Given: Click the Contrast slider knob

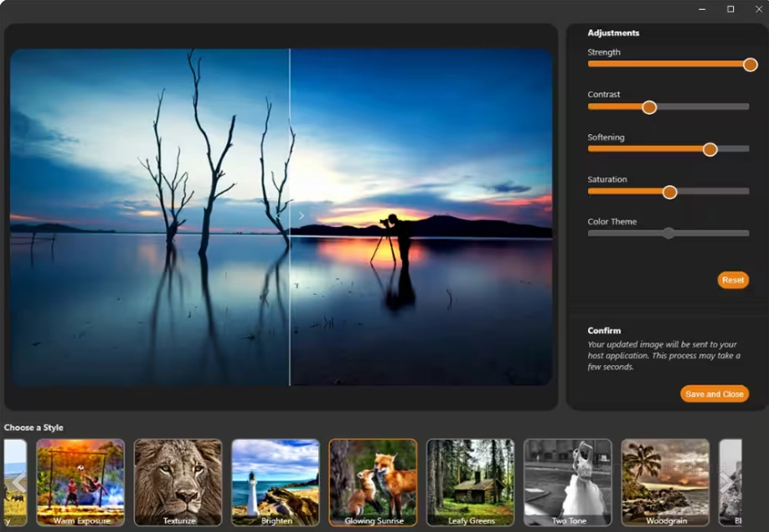Looking at the screenshot, I should (649, 107).
